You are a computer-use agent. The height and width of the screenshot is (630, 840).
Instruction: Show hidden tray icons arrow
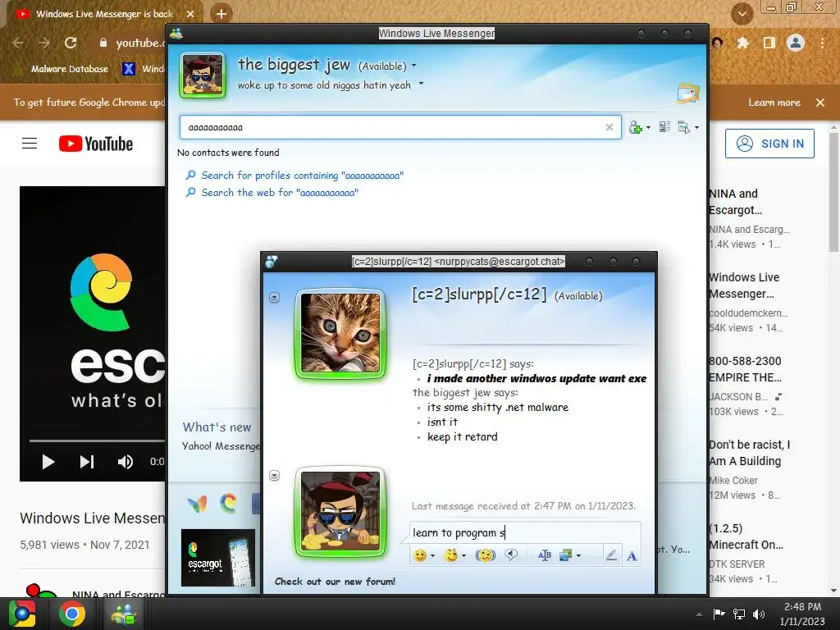(x=699, y=614)
